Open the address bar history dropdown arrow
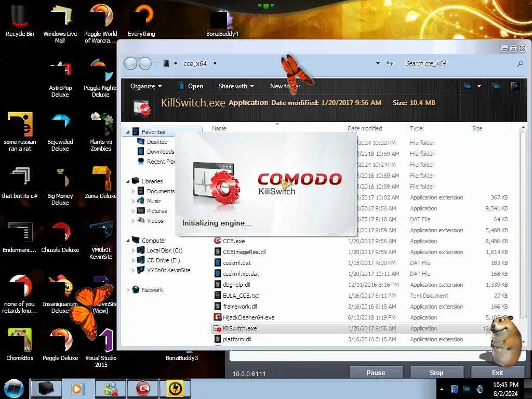Viewport: 532px width, 399px height. pyautogui.click(x=378, y=63)
